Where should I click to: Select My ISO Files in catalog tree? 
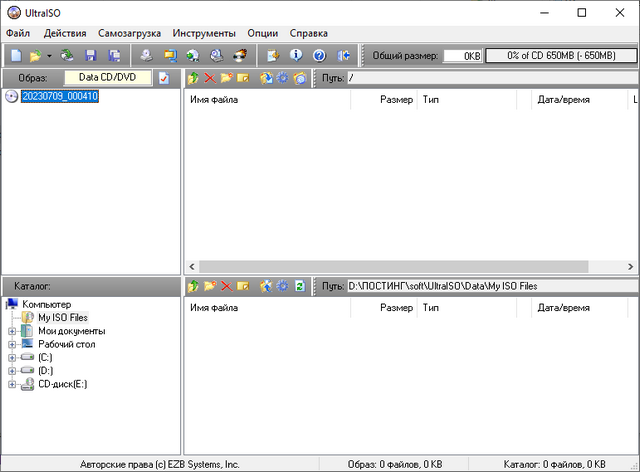tap(62, 317)
